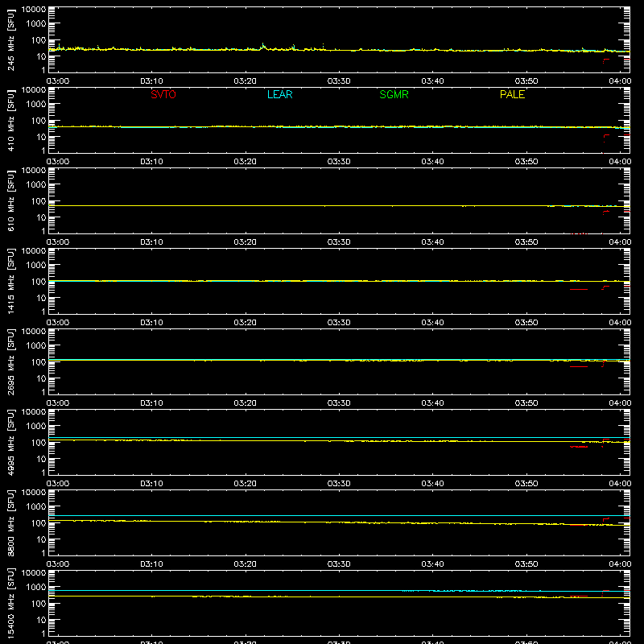Select the 245 MHz [SFU] axis title
Viewport: 644px width, 644px height.
(x=10, y=39)
